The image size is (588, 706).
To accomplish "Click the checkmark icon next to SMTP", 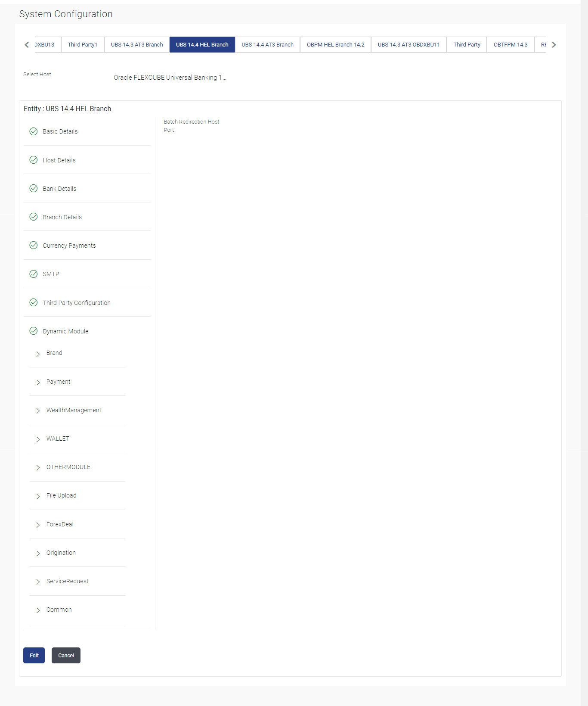I will click(x=34, y=274).
